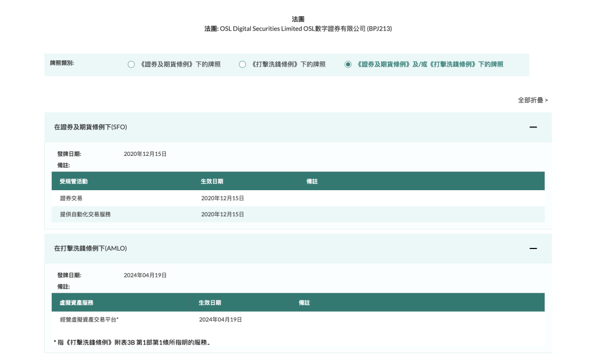This screenshot has height=364, width=589.
Task: Click the 受規管活動 column header
Action: point(74,181)
